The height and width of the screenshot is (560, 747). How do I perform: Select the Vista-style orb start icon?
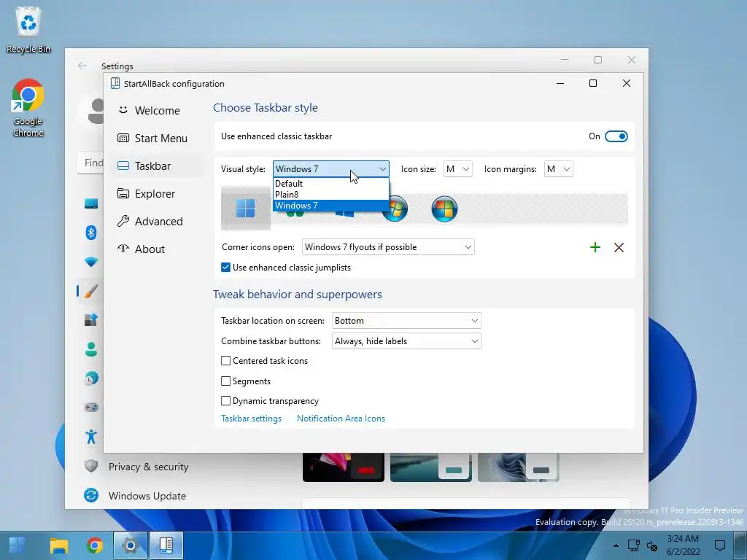(x=395, y=211)
